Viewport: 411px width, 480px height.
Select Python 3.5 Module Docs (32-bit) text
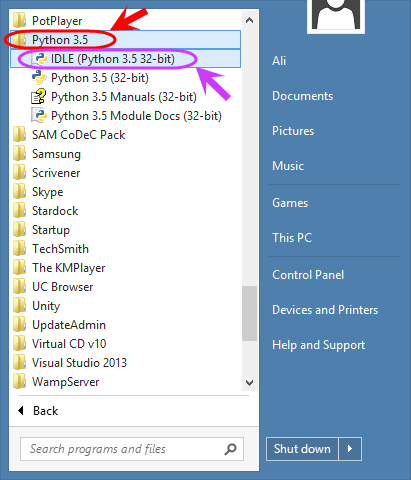[136, 116]
